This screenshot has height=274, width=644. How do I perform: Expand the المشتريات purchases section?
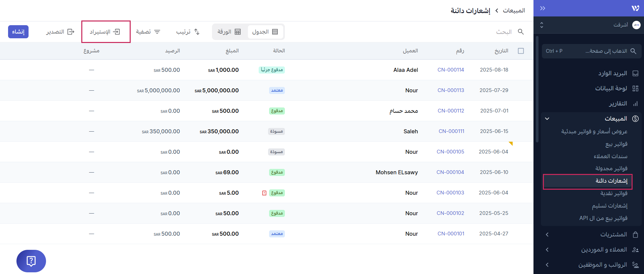547,234
